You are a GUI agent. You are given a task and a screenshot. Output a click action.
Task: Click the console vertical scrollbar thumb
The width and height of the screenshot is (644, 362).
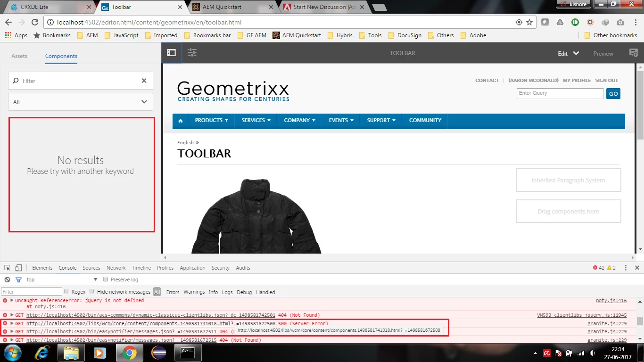coord(640,321)
